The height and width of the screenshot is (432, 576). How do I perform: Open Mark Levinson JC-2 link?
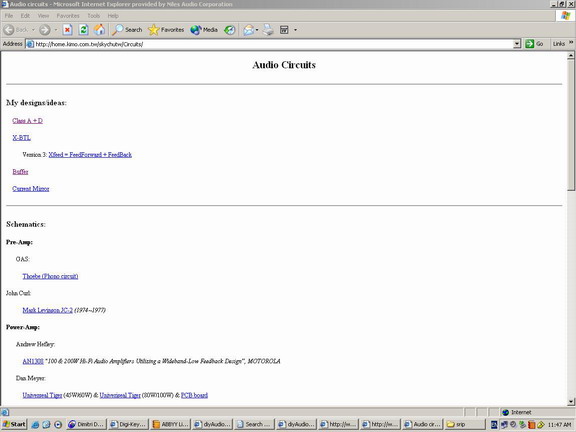coord(47,310)
